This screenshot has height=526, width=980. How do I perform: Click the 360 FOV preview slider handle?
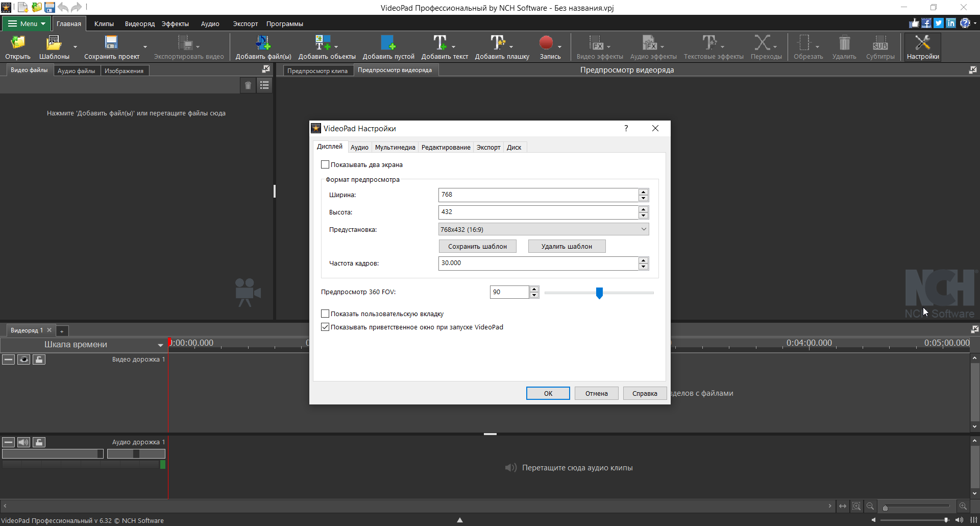tap(599, 293)
